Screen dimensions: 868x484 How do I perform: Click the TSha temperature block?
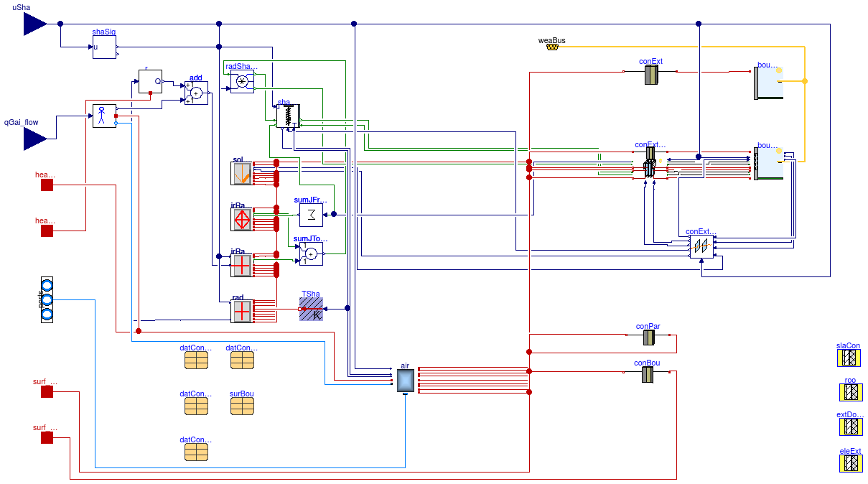point(311,309)
